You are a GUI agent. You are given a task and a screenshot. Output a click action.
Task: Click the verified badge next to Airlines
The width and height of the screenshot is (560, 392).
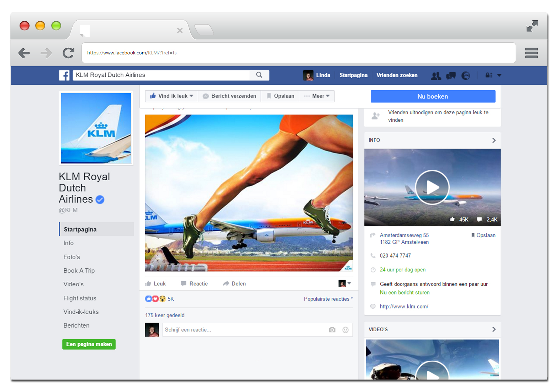[100, 200]
